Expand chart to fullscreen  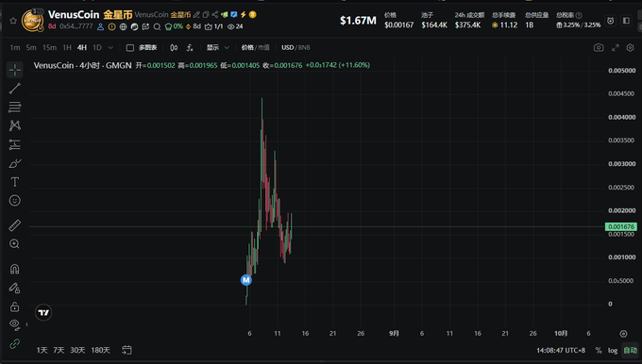tap(615, 47)
